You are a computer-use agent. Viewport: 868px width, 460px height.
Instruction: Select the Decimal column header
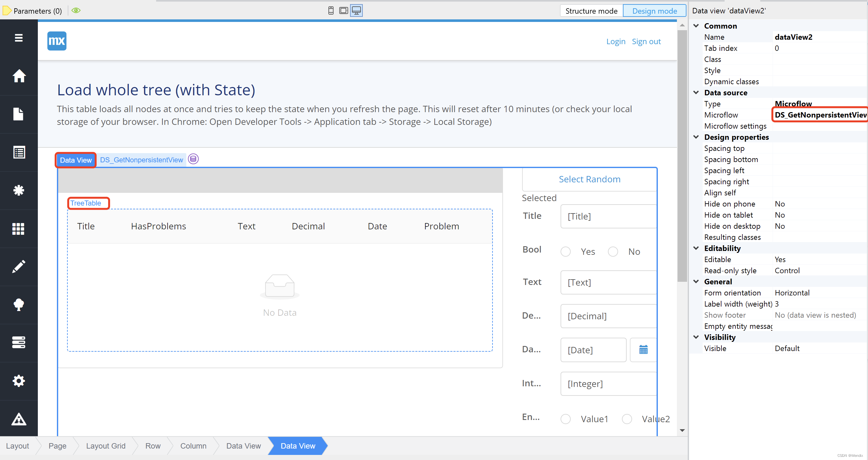point(308,226)
